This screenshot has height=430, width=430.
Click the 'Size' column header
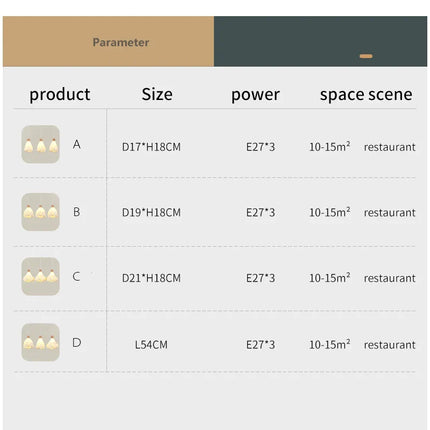click(x=157, y=94)
